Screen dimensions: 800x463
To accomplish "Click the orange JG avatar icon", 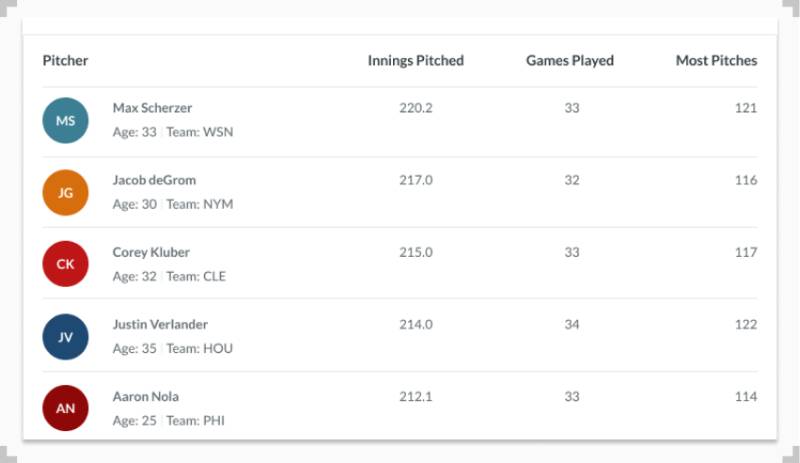I will tap(65, 192).
